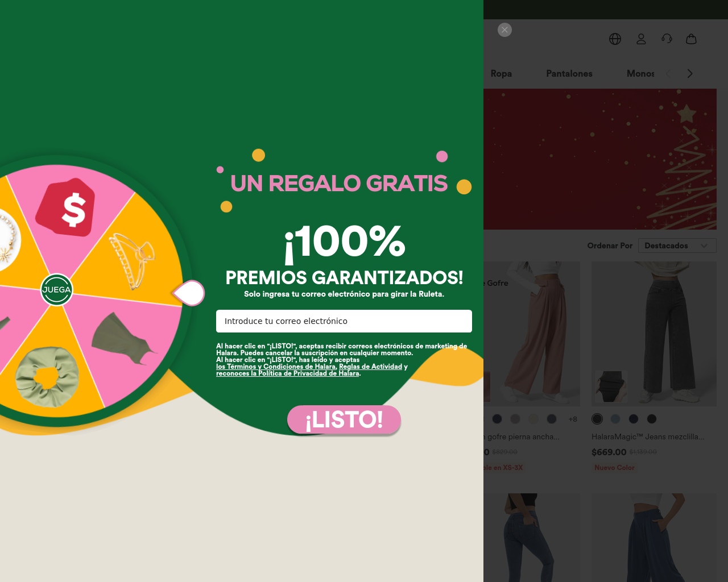Click the email address input field
Screen dimensions: 728x582
[344, 321]
